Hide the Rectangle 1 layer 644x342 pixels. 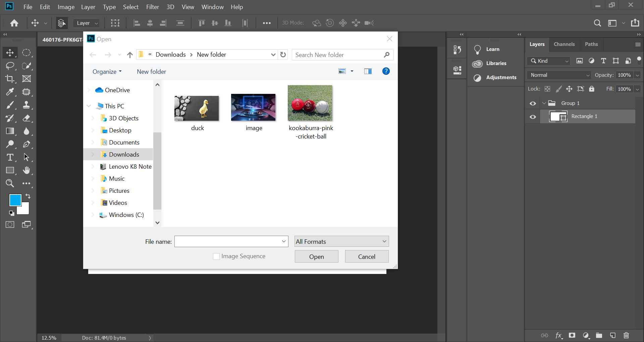point(533,117)
